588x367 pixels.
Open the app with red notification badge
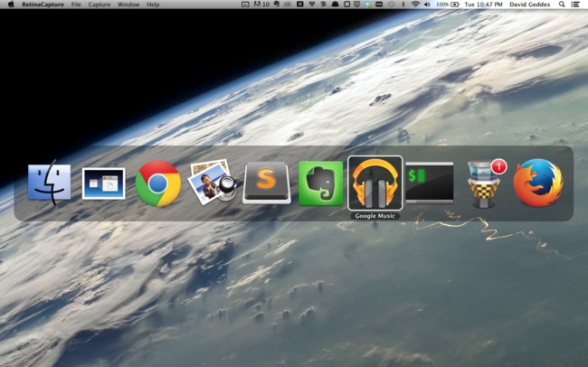(x=484, y=183)
